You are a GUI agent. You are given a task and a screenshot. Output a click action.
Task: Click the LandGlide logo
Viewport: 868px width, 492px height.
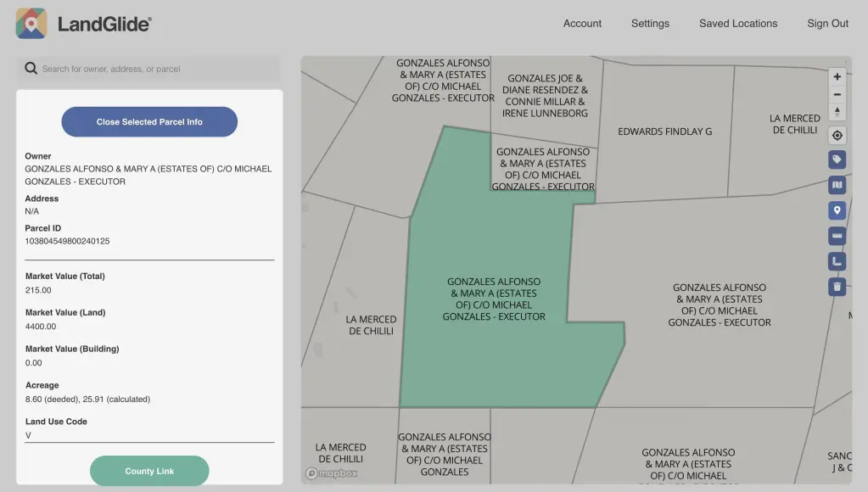84,24
